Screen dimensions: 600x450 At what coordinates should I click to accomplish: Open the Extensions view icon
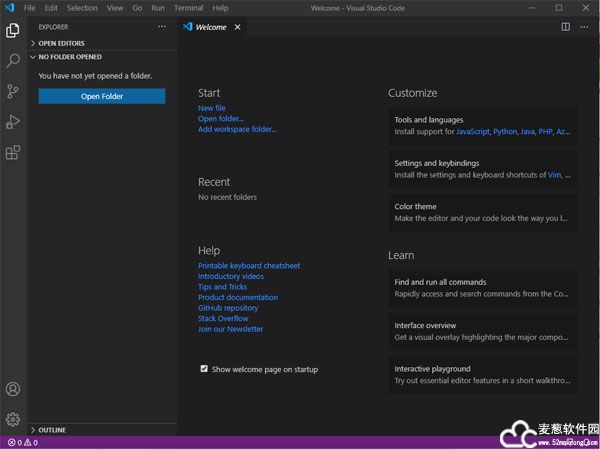(x=13, y=153)
